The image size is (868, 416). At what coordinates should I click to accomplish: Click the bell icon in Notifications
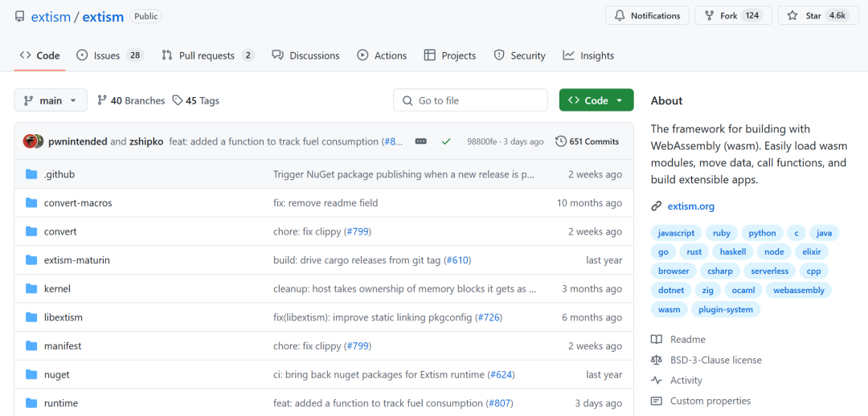[620, 16]
